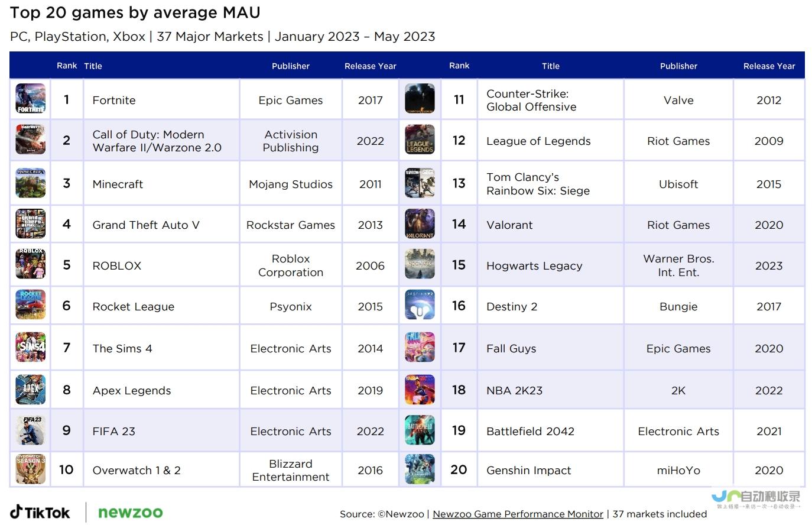Click the Grand Theft Auto V cover thumbnail
The height and width of the screenshot is (525, 812).
point(31,223)
